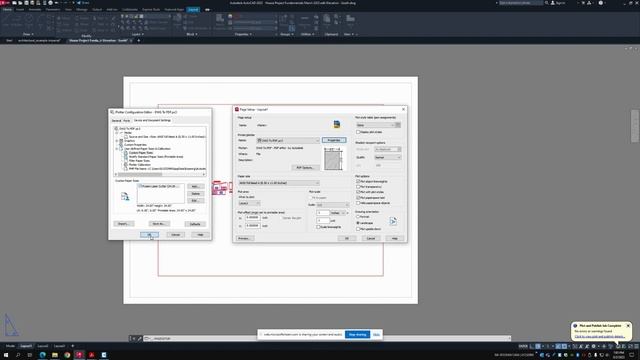640x360 pixels.
Task: Collapse the Media tree node
Action: click(117, 133)
